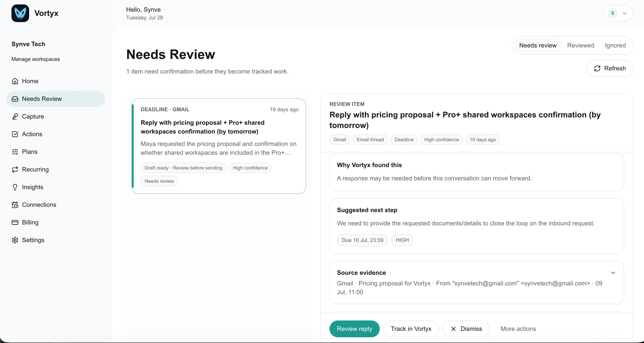Click the Synve Tech workspace name
The image size is (644, 343).
[x=28, y=44]
